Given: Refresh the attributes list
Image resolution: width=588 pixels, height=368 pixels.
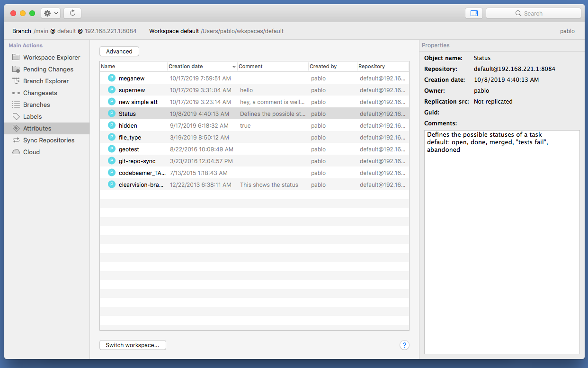Looking at the screenshot, I should point(72,13).
